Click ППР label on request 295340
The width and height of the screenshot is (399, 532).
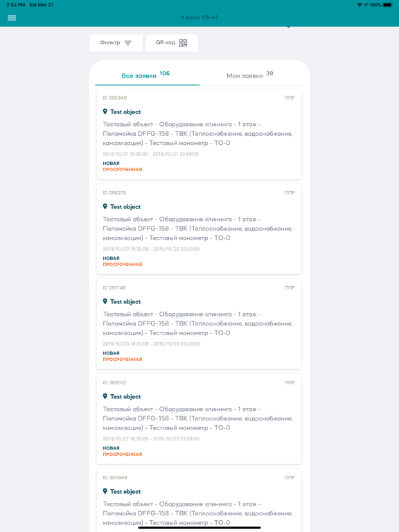[290, 98]
